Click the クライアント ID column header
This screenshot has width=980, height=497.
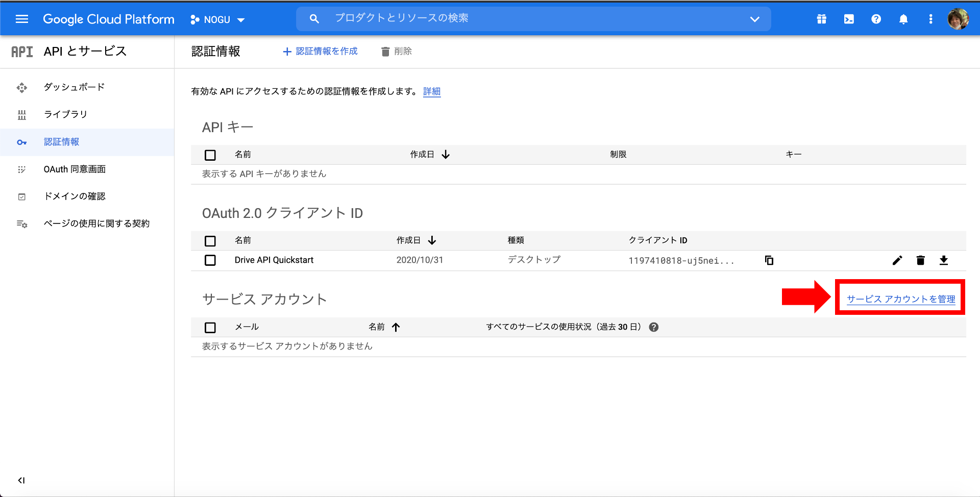(658, 240)
